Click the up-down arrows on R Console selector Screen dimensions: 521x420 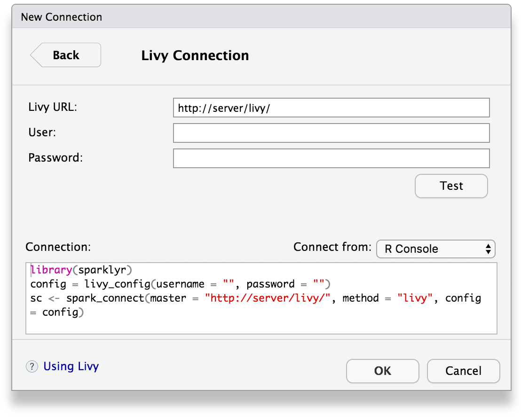[488, 249]
